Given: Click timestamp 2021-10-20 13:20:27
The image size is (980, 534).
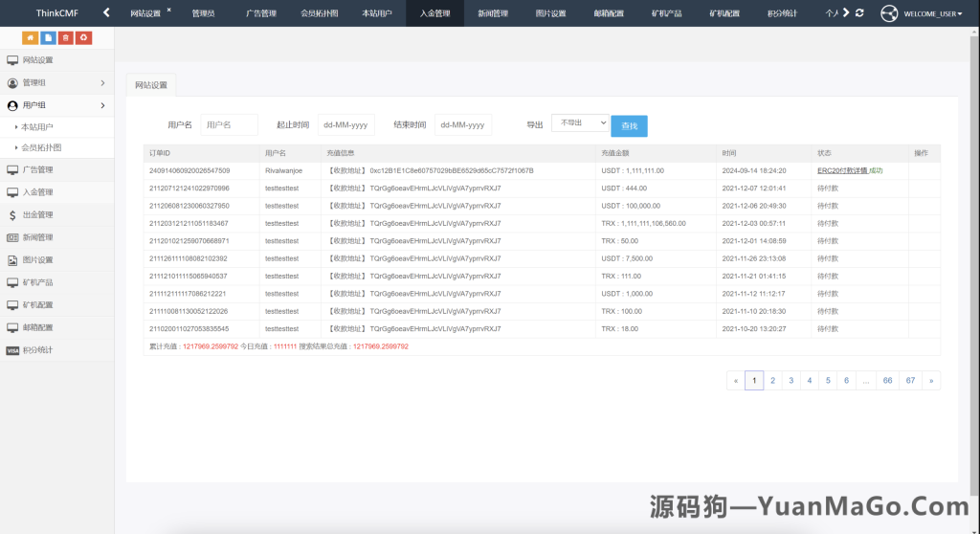Looking at the screenshot, I should coord(754,329).
